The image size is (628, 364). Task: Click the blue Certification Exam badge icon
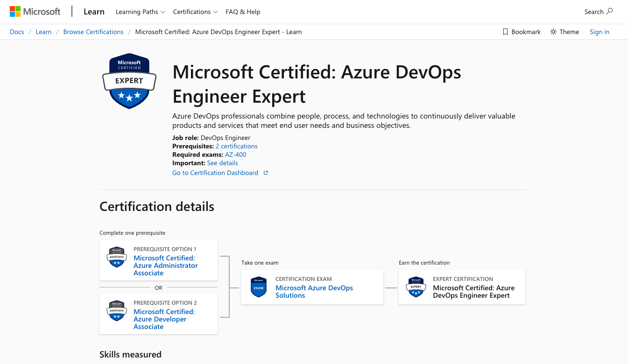pos(259,287)
